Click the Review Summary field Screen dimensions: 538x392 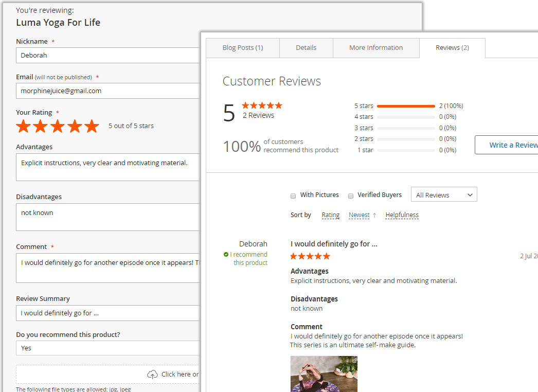[x=107, y=313]
